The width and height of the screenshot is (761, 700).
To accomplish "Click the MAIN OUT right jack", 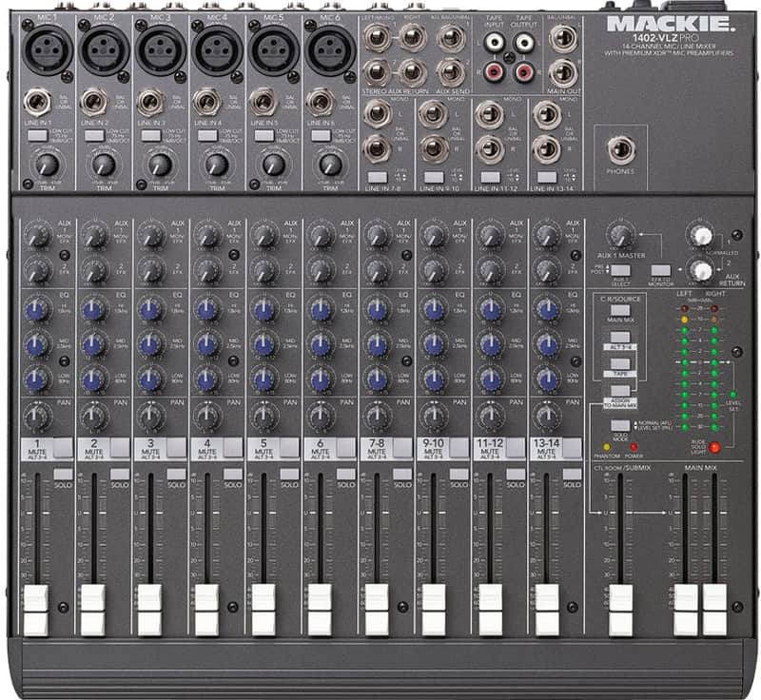I will point(563,73).
